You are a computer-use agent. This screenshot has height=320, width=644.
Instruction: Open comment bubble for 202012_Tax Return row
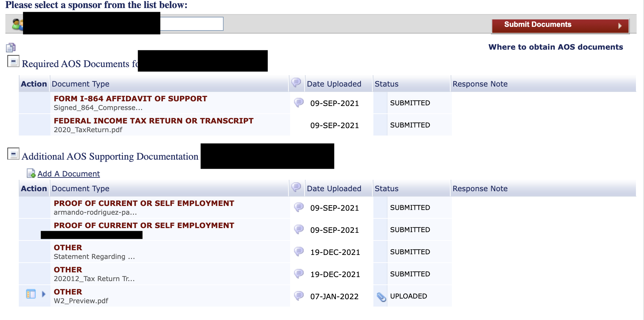coord(298,273)
